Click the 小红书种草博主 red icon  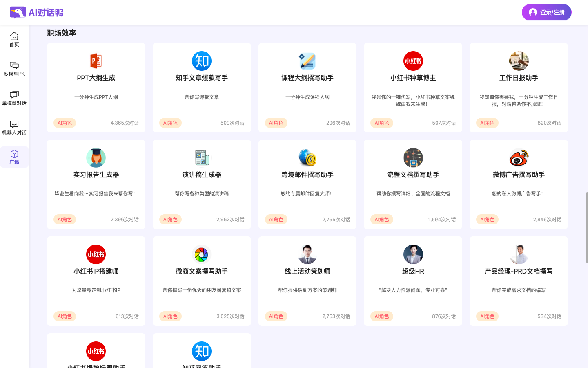413,61
